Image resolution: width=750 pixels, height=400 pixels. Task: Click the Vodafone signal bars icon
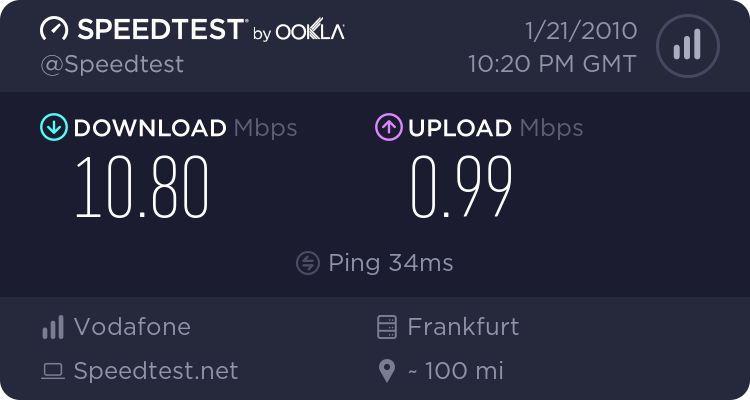[52, 327]
